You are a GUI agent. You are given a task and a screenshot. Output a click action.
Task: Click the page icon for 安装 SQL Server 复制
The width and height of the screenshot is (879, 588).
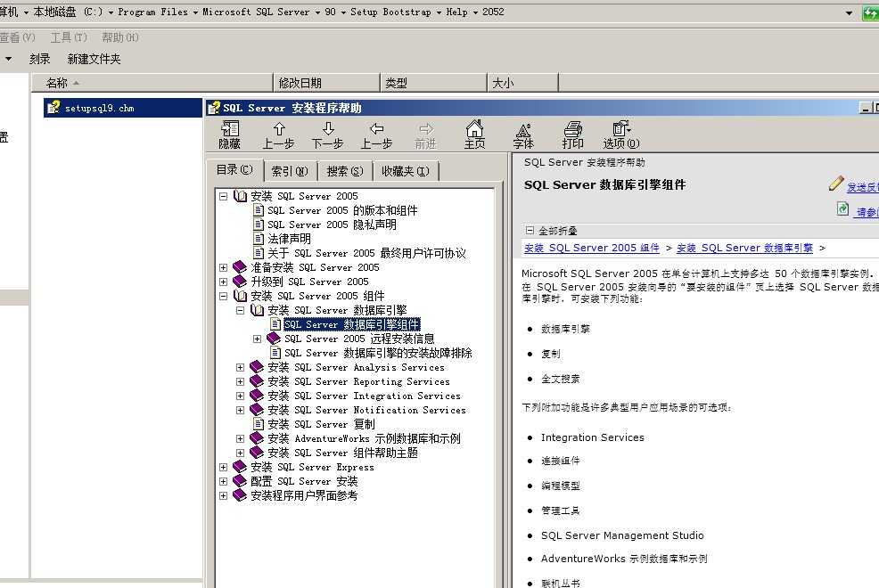(259, 424)
